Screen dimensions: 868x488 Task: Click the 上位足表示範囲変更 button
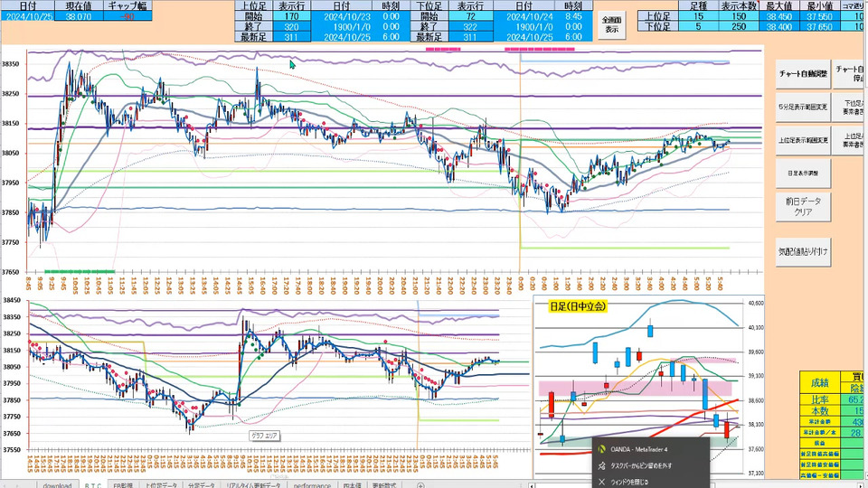point(802,138)
